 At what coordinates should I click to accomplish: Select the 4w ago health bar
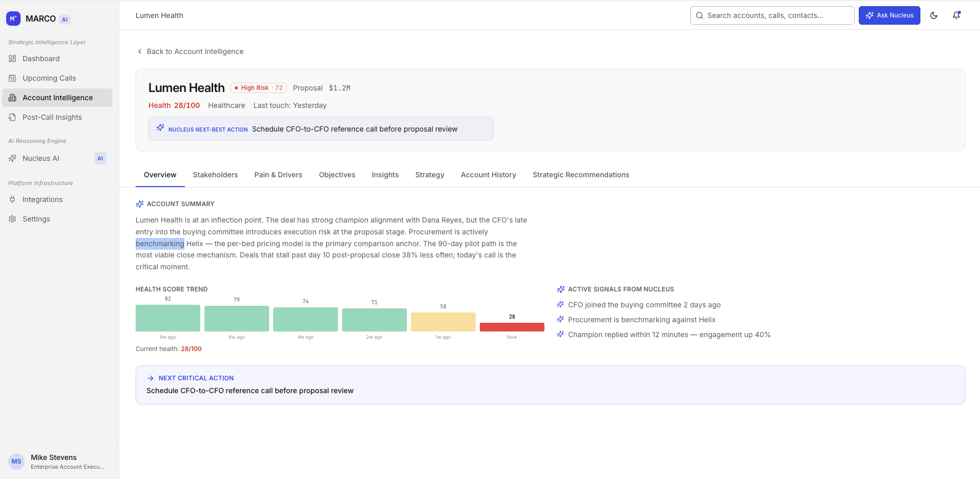[306, 319]
